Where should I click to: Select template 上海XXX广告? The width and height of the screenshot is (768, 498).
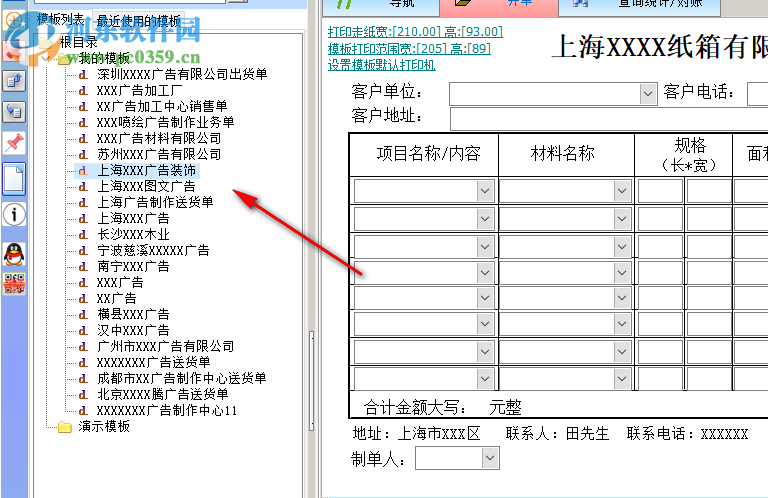tap(133, 218)
